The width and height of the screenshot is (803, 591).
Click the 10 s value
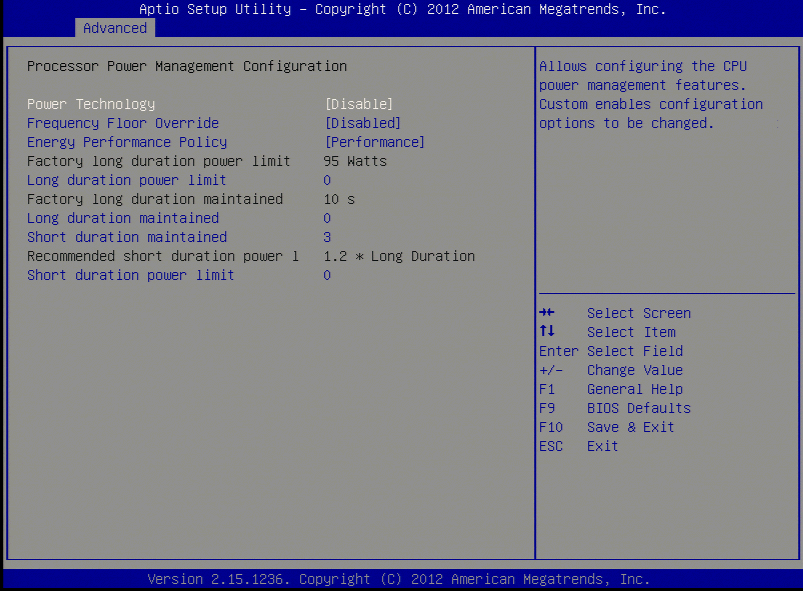pos(339,199)
